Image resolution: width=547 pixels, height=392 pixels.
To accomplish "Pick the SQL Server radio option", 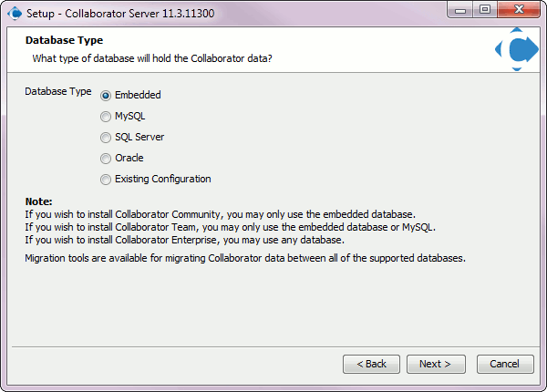I will pyautogui.click(x=106, y=137).
